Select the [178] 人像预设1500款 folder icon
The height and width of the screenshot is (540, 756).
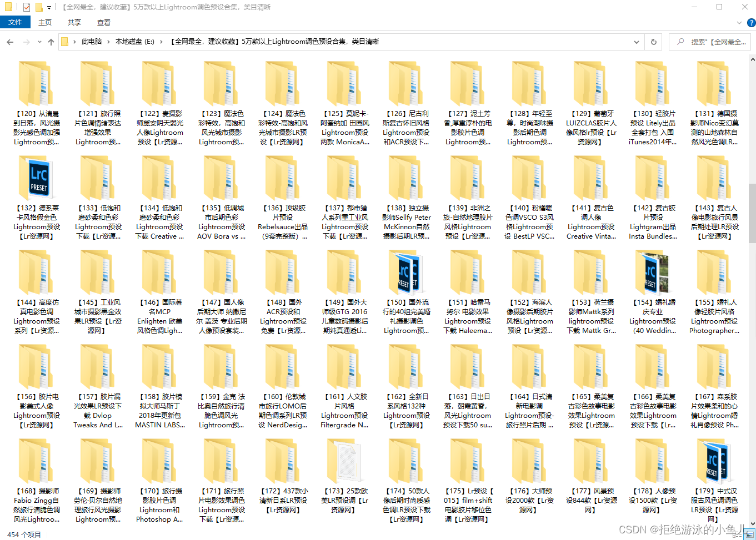653,461
